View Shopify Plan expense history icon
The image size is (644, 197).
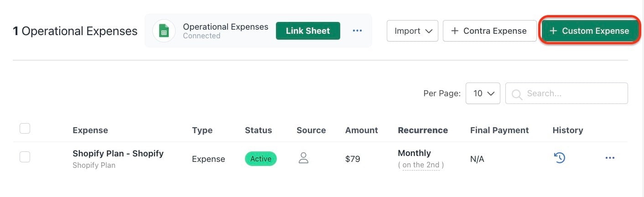click(560, 158)
